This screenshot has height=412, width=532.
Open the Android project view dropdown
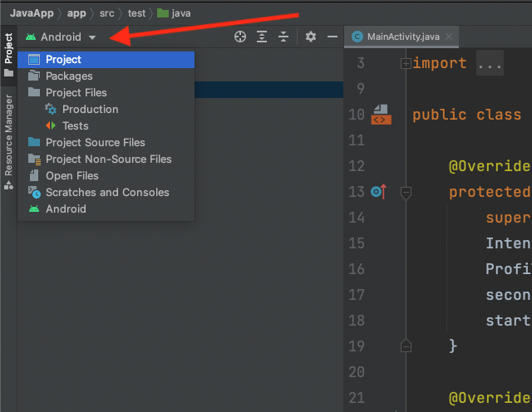(x=61, y=37)
